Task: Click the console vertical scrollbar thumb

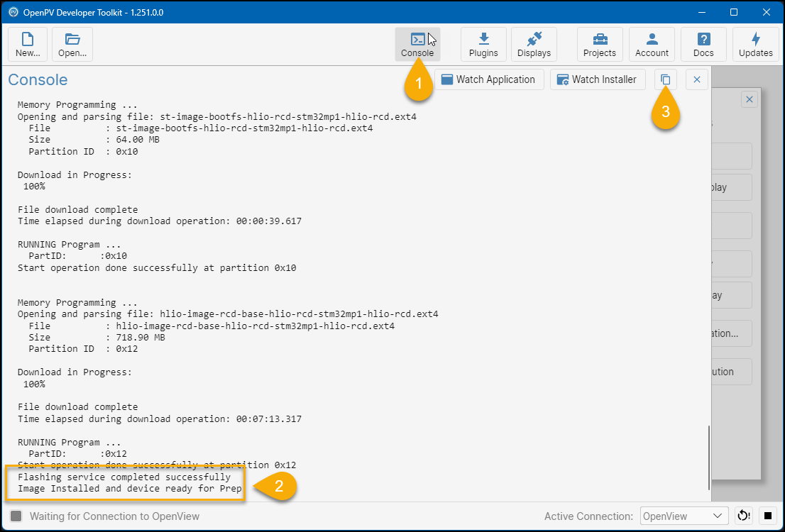Action: coord(708,458)
